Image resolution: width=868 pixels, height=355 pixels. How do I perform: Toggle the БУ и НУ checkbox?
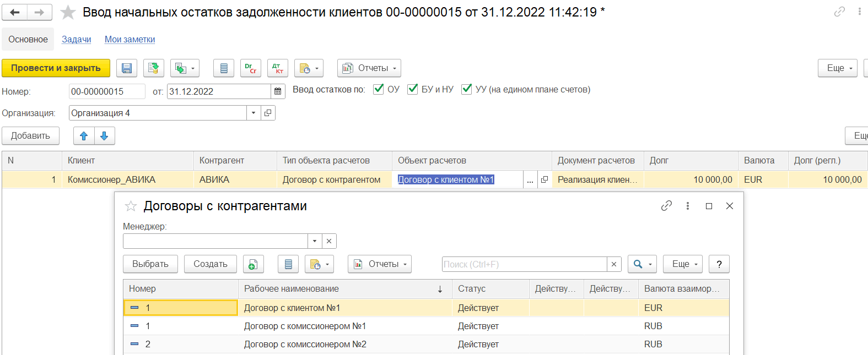(x=412, y=89)
